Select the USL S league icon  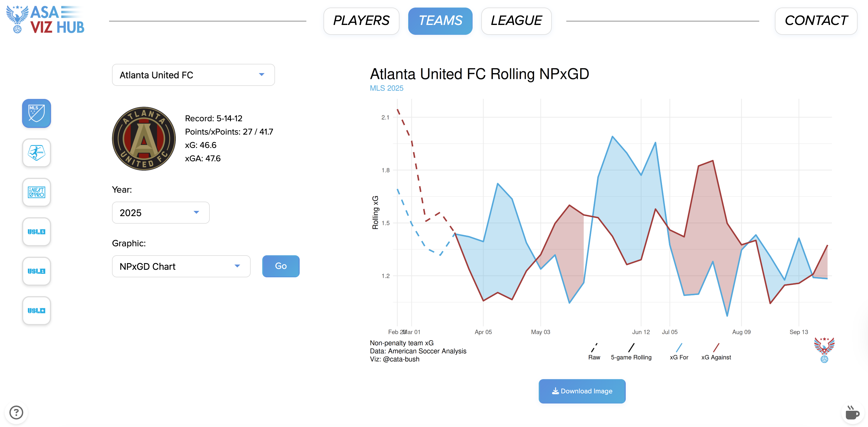36,231
